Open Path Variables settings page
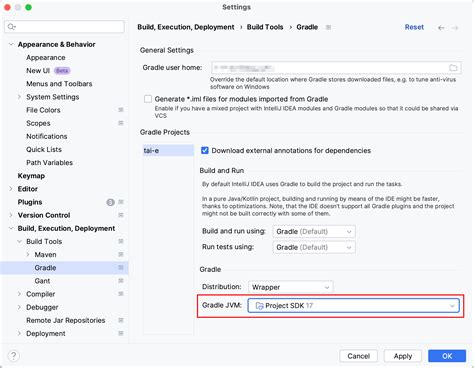 (49, 163)
